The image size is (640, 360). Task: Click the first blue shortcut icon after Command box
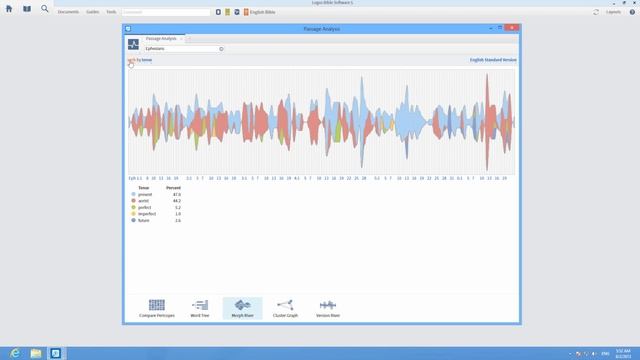click(x=218, y=12)
